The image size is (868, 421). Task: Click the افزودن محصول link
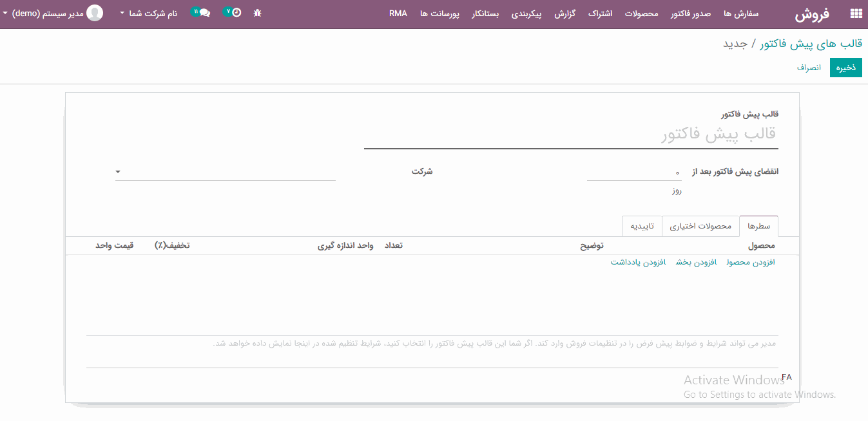(750, 263)
